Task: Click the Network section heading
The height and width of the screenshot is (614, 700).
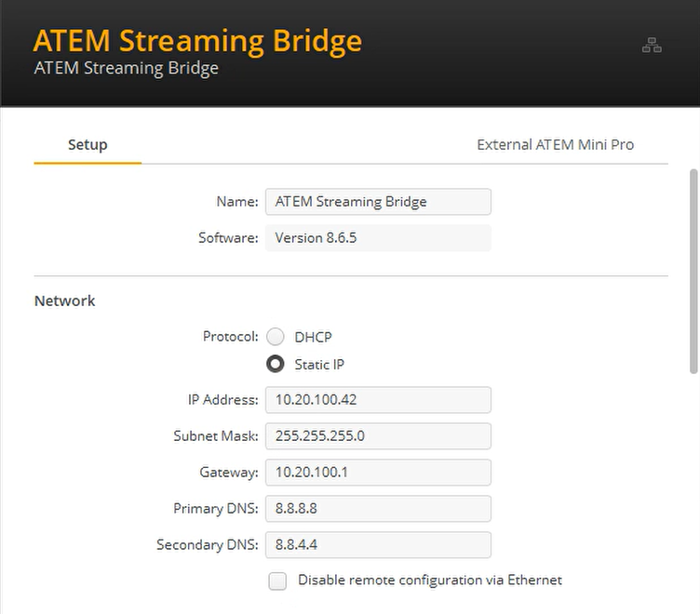Action: (65, 300)
